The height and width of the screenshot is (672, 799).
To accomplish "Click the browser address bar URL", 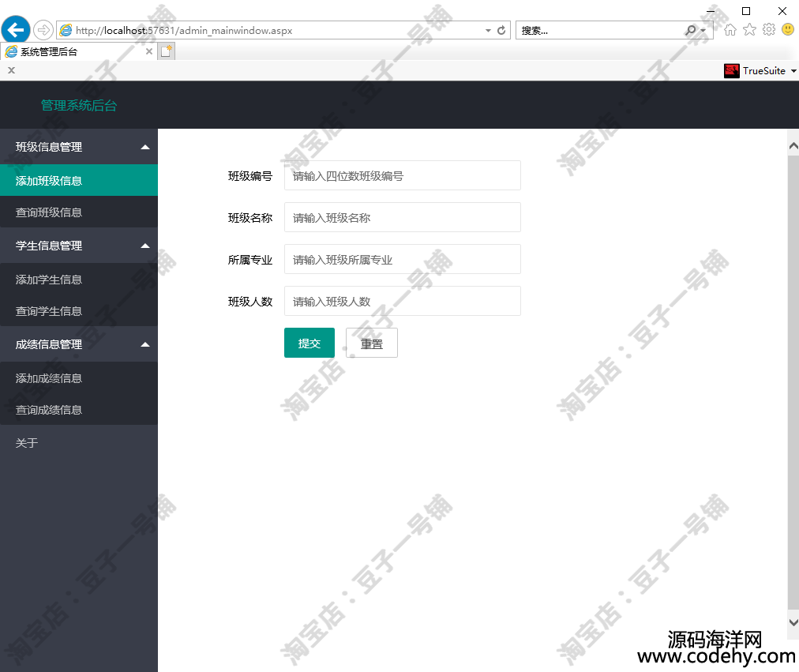I will 184,31.
